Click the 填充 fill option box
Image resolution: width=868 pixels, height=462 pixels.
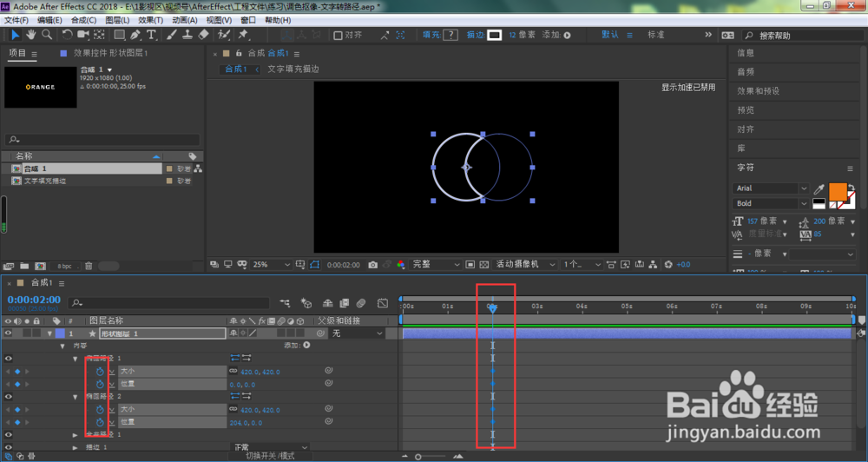click(450, 35)
